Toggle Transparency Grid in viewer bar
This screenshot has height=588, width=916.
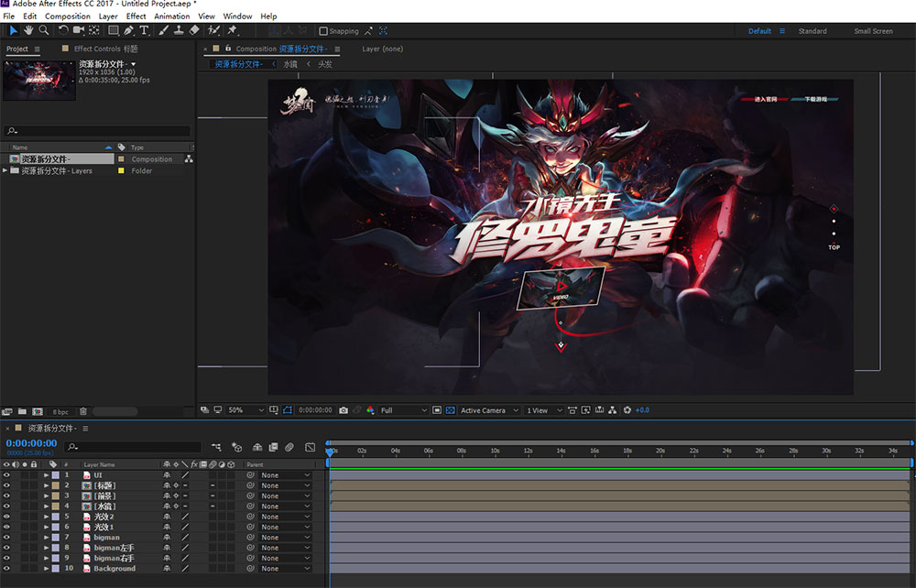[x=451, y=410]
